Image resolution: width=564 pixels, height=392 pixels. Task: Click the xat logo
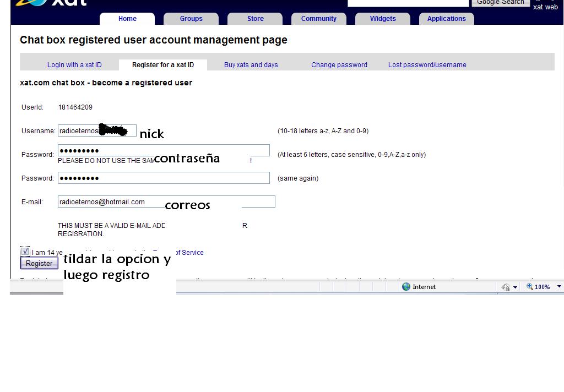click(51, 3)
